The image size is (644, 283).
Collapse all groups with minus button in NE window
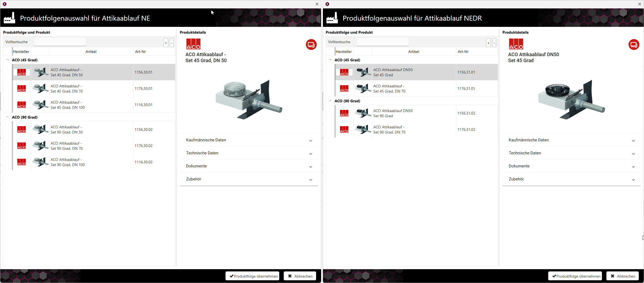click(171, 43)
